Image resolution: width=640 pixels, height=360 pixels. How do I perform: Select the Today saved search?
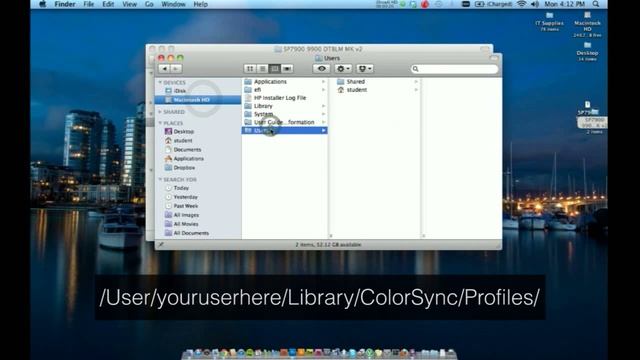pyautogui.click(x=181, y=188)
